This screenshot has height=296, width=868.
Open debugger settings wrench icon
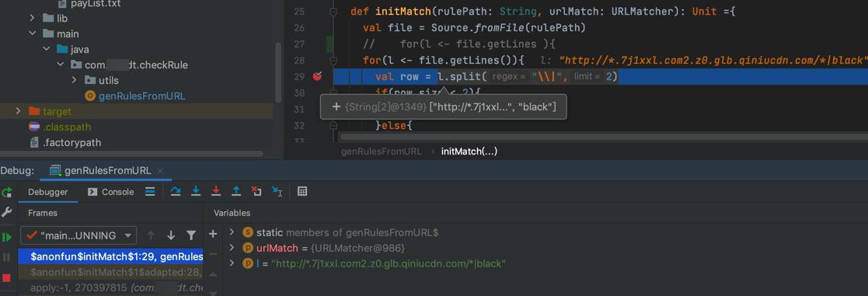(7, 212)
